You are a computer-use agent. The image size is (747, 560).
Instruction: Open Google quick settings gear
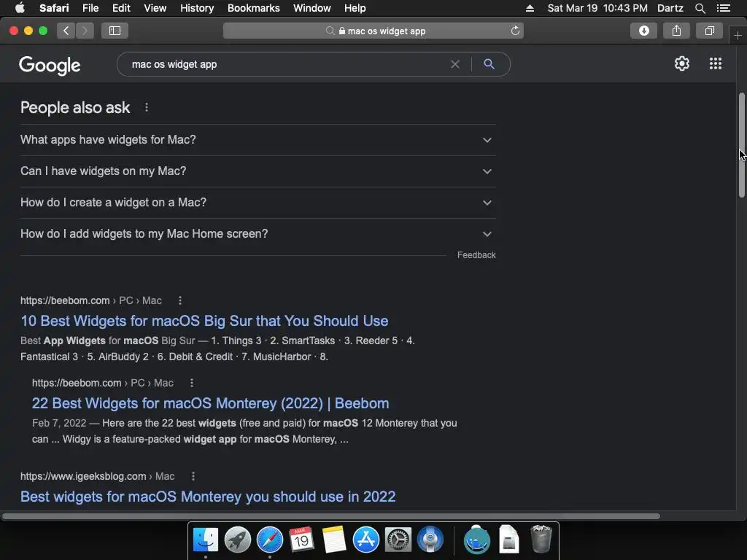pyautogui.click(x=682, y=64)
